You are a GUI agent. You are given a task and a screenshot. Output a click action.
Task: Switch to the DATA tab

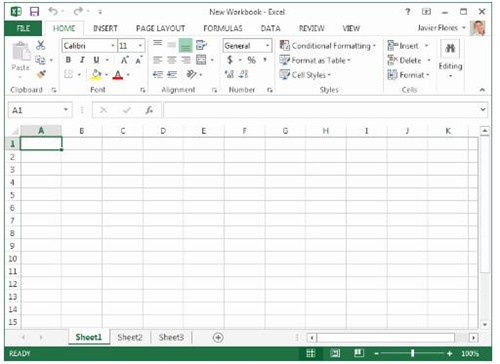coord(271,28)
